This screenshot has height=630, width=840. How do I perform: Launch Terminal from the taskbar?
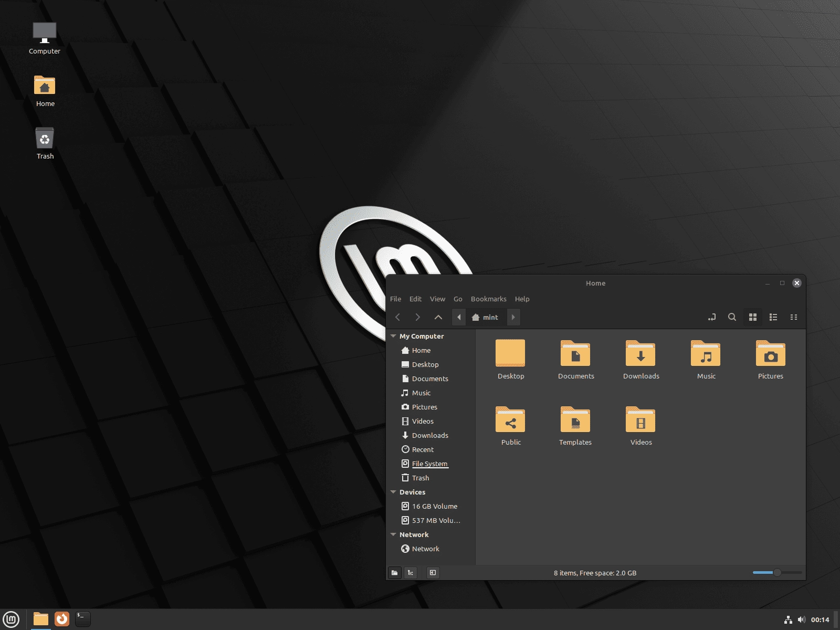pyautogui.click(x=83, y=619)
